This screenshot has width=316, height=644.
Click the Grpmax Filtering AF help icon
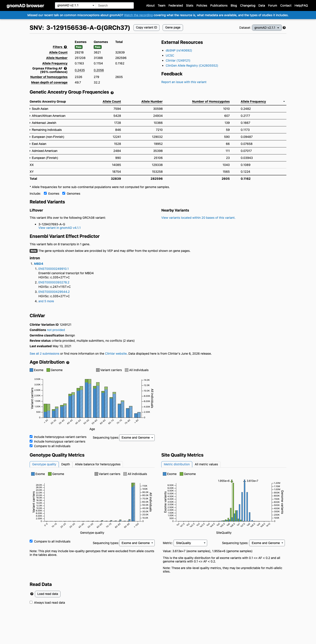[x=65, y=69]
